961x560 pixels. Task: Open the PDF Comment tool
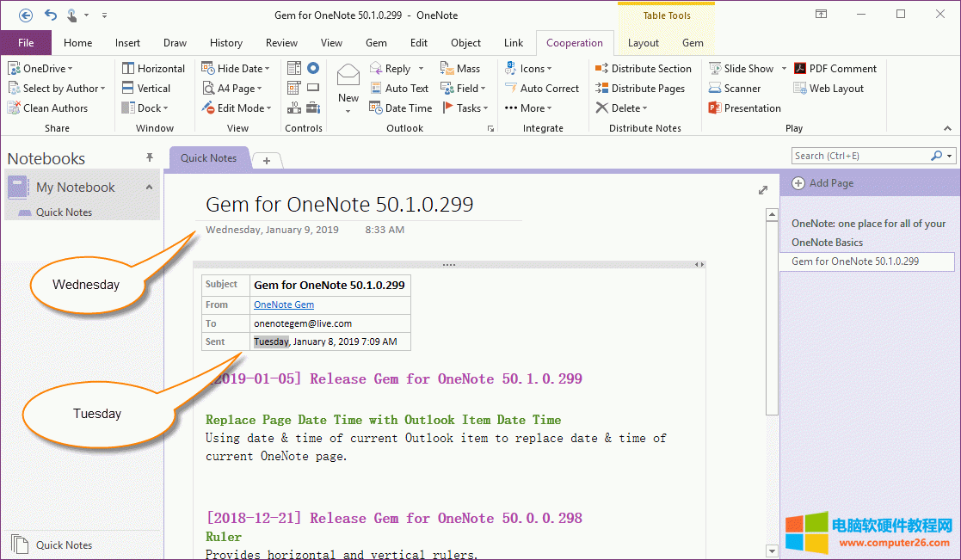[x=835, y=68]
